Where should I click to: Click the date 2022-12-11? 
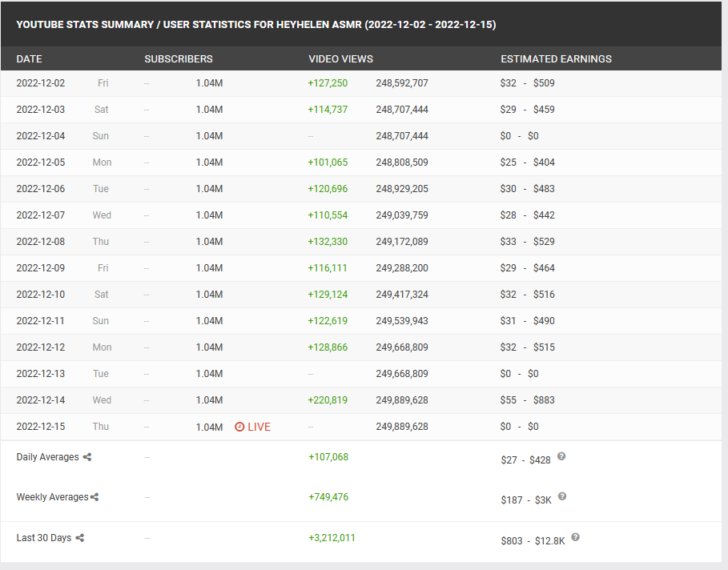coord(41,321)
